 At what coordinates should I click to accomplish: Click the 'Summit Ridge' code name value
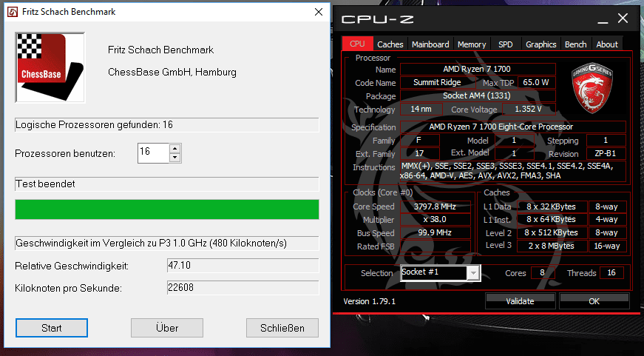click(x=437, y=82)
